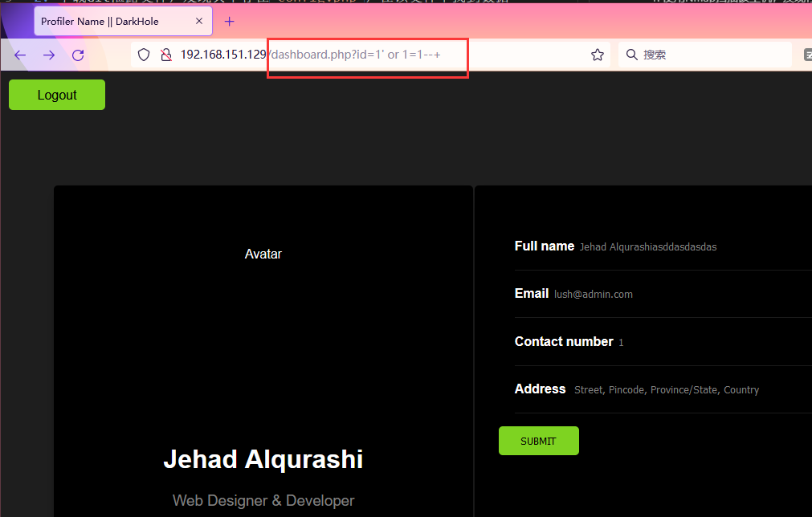Click the Jehad Alqurashi profile heading

[x=263, y=459]
